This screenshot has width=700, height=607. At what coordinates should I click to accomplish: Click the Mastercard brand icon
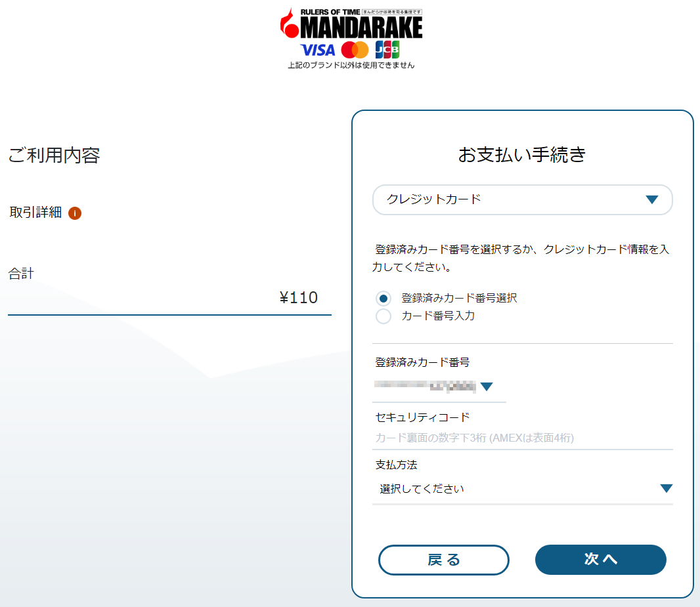[x=355, y=50]
